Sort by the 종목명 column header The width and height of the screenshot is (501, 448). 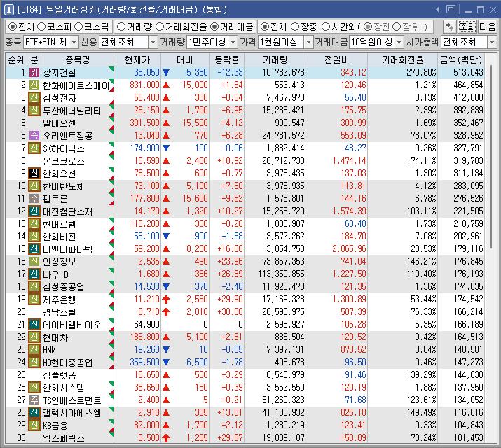[x=77, y=59]
